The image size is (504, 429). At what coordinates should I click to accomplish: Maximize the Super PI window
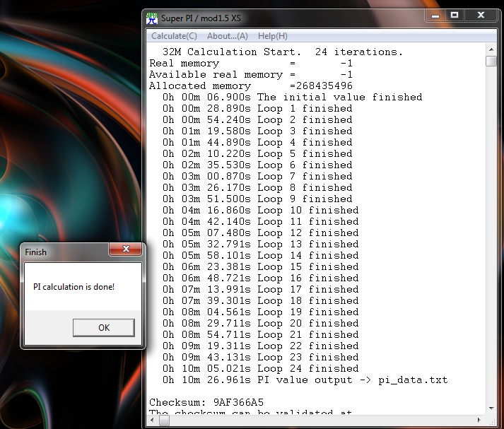pos(455,16)
